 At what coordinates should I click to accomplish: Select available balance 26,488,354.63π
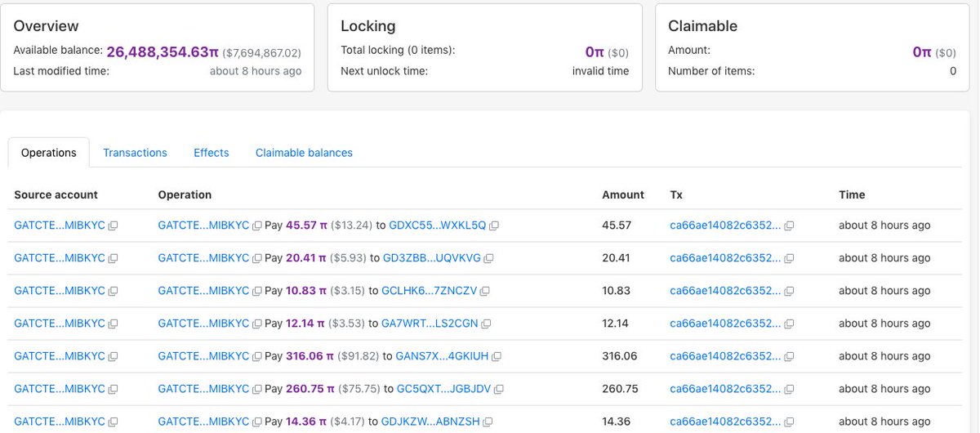[x=163, y=51]
